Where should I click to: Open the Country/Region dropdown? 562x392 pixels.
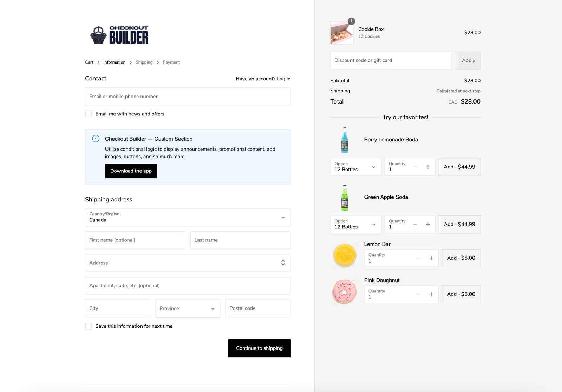(188, 218)
